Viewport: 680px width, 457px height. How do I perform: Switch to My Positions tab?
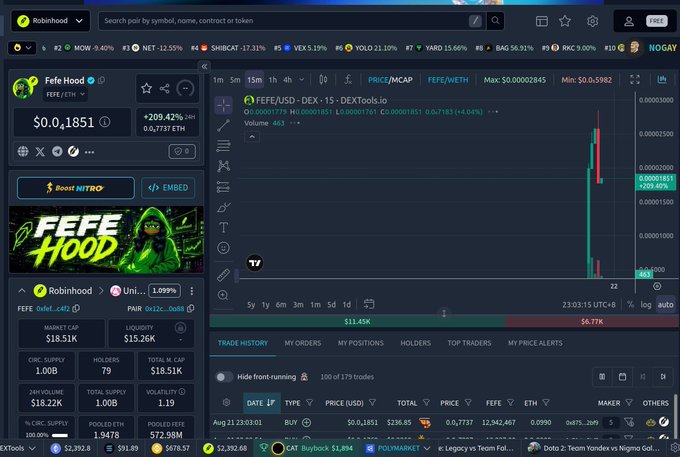click(x=361, y=343)
